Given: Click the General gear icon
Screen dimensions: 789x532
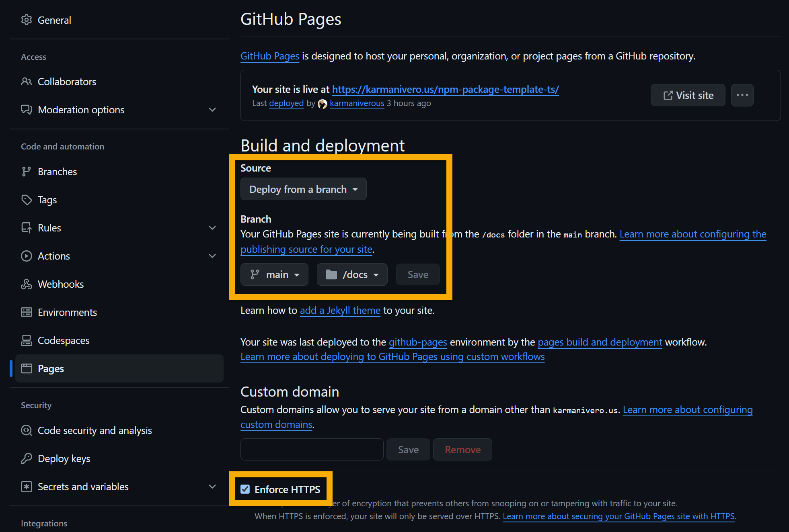Looking at the screenshot, I should [x=27, y=20].
